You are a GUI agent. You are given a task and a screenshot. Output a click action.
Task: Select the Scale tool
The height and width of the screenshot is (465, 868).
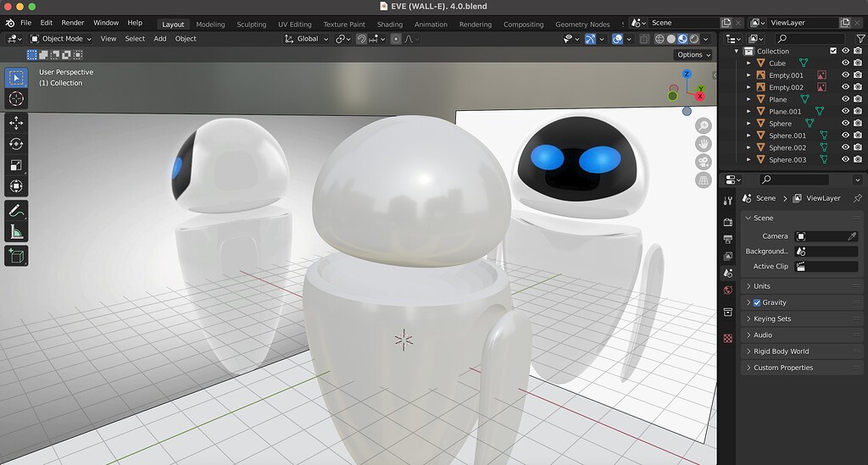click(16, 165)
